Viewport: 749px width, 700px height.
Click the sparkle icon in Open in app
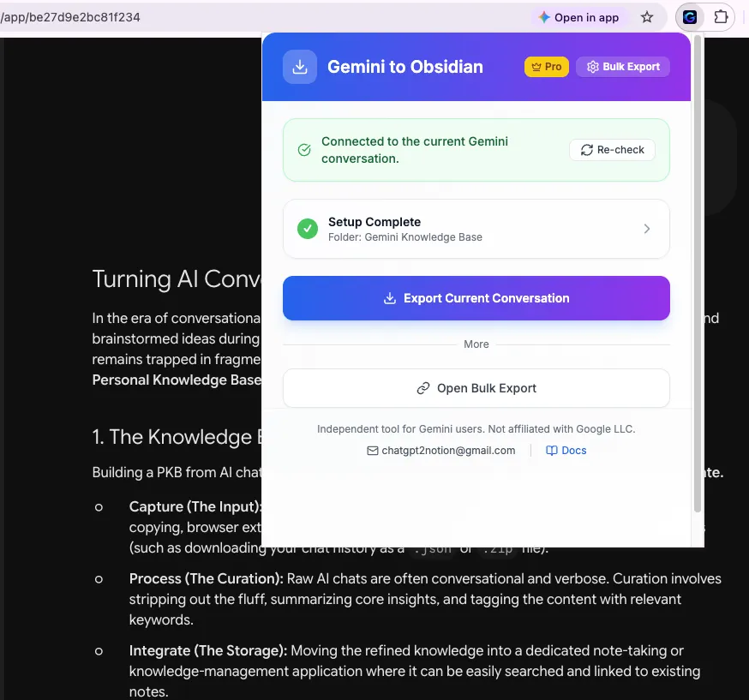(x=544, y=18)
